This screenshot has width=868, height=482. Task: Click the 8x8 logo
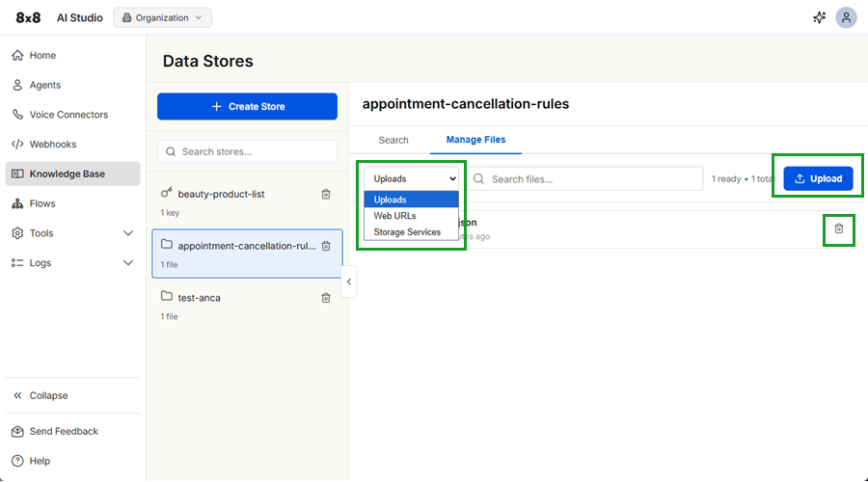28,17
